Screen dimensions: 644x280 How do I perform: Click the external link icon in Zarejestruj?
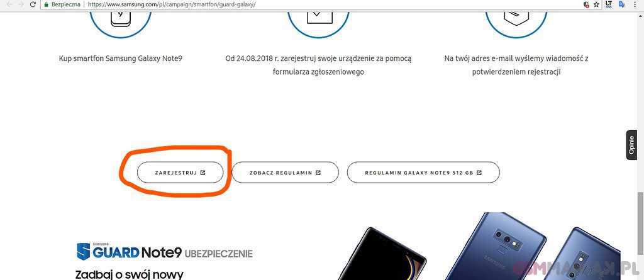(x=203, y=173)
